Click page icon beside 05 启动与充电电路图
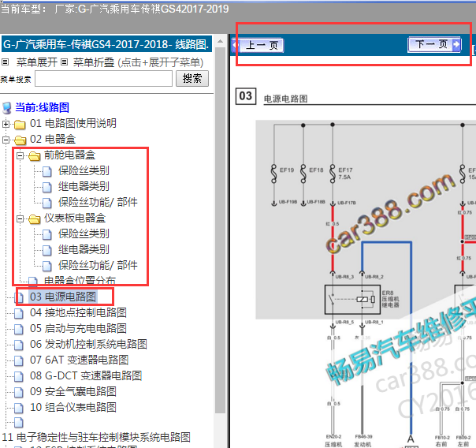476x448 pixels. [x=18, y=330]
